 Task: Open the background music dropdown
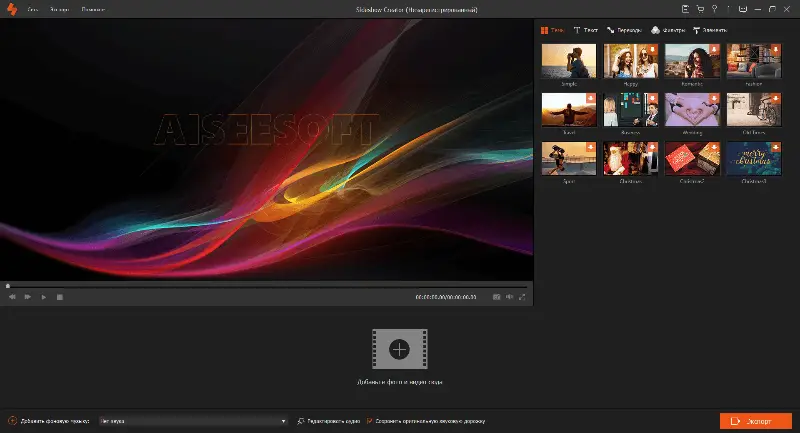pos(193,421)
